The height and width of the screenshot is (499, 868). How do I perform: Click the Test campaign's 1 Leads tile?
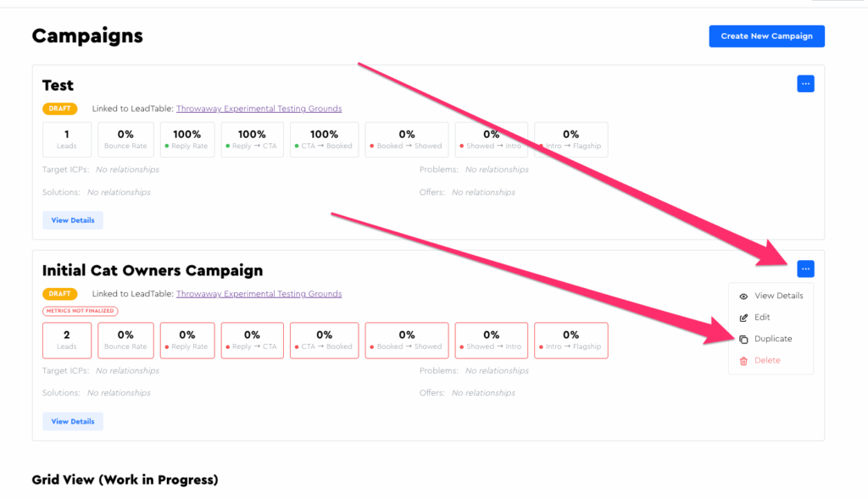67,139
